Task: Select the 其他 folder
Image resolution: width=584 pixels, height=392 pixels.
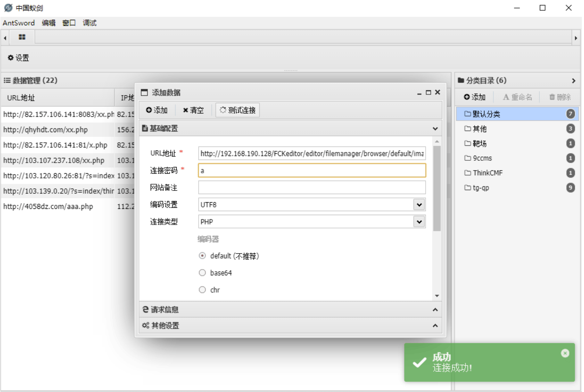Action: 518,128
